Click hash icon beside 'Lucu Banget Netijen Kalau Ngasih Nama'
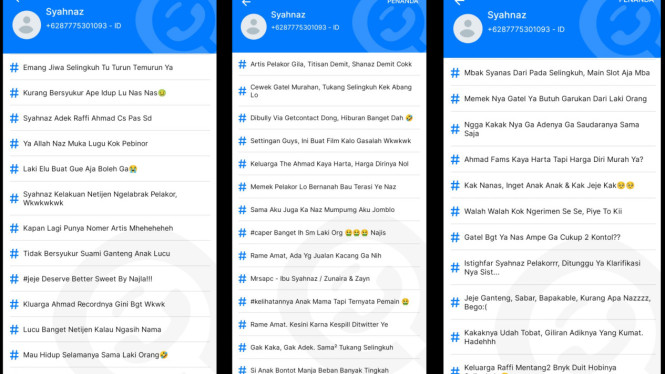 click(14, 329)
